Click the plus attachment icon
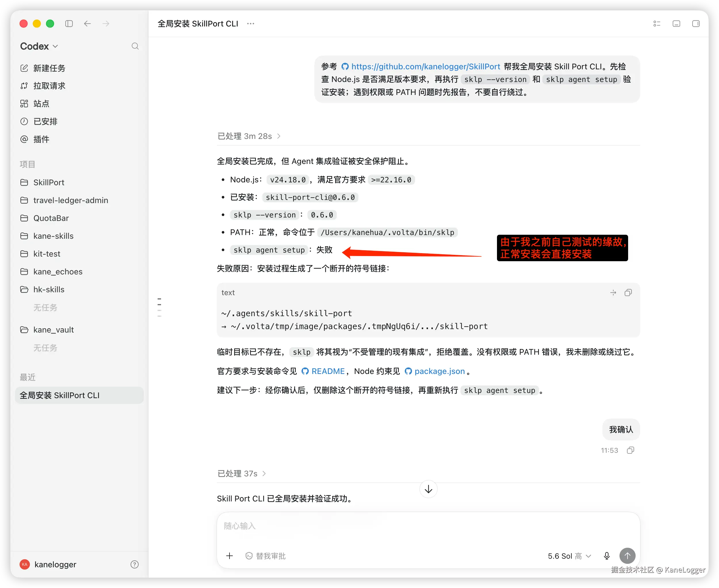This screenshot has width=719, height=588. point(230,556)
